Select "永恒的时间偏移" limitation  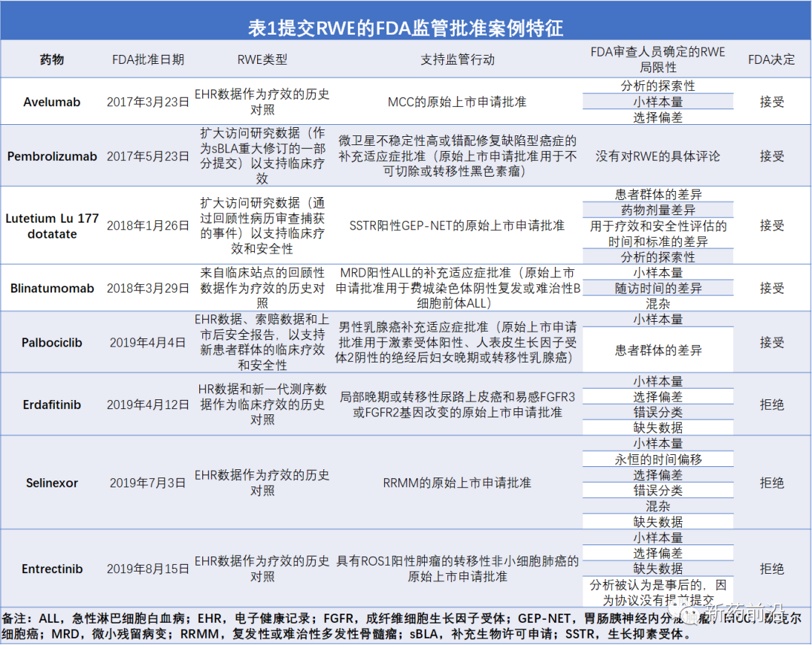658,459
